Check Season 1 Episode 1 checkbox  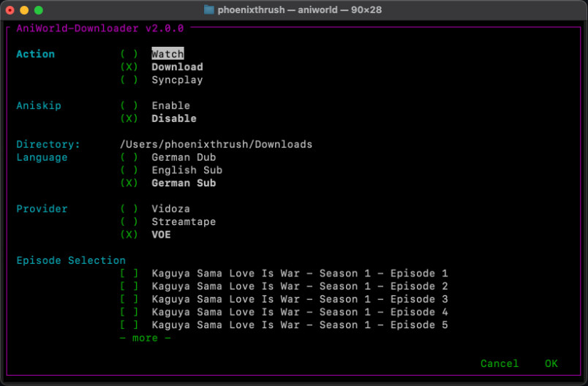point(129,273)
